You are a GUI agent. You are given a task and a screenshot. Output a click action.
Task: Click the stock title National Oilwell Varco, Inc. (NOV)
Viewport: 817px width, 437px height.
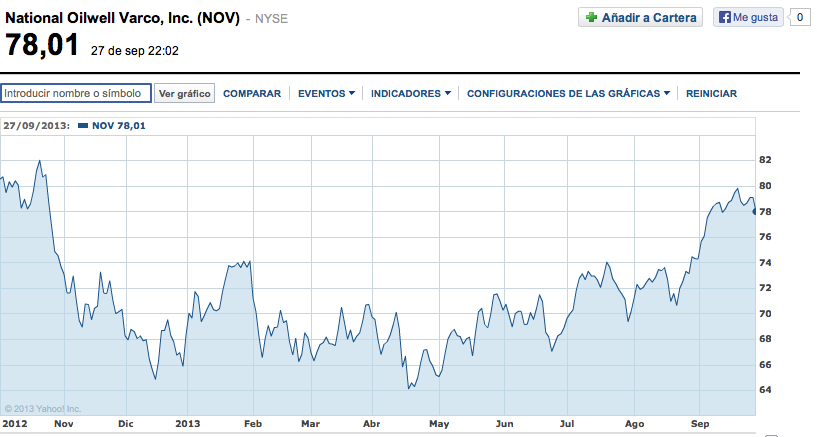coord(122,18)
